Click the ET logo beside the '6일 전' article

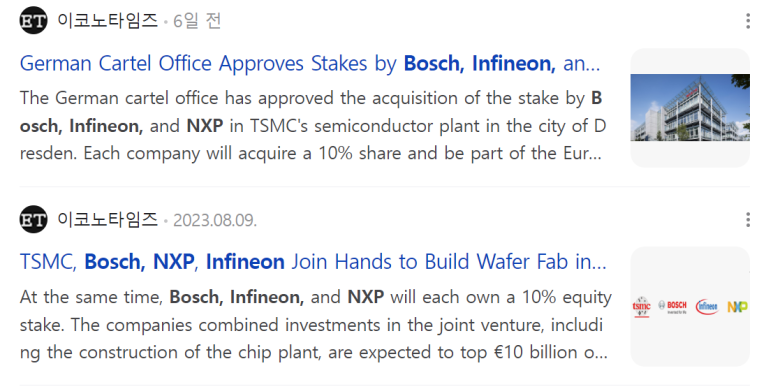34,20
